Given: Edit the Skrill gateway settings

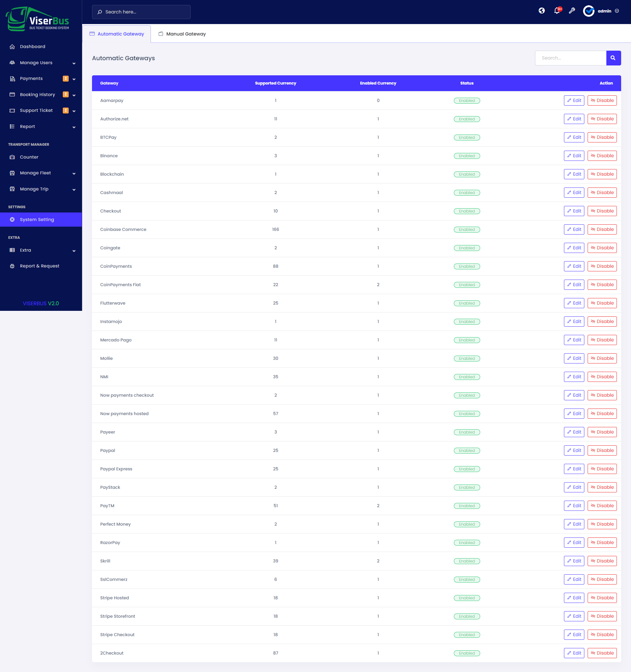Looking at the screenshot, I should coord(574,561).
